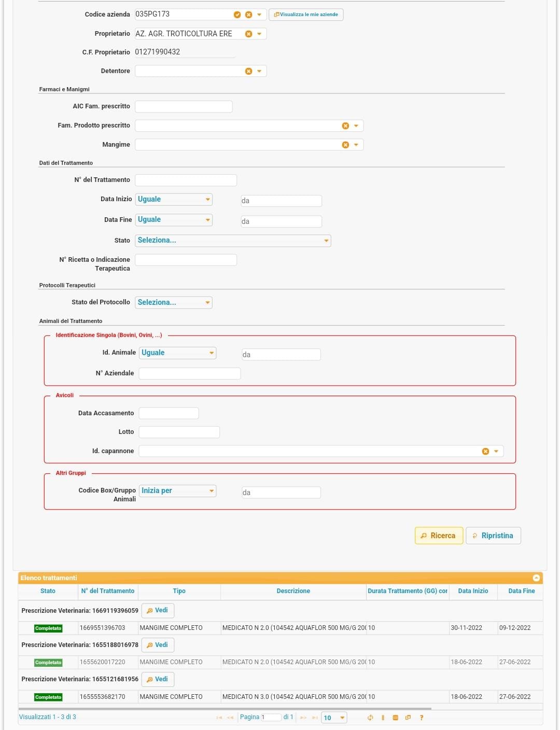Open the Fam. Prodotto prescritto dropdown

[x=356, y=125]
